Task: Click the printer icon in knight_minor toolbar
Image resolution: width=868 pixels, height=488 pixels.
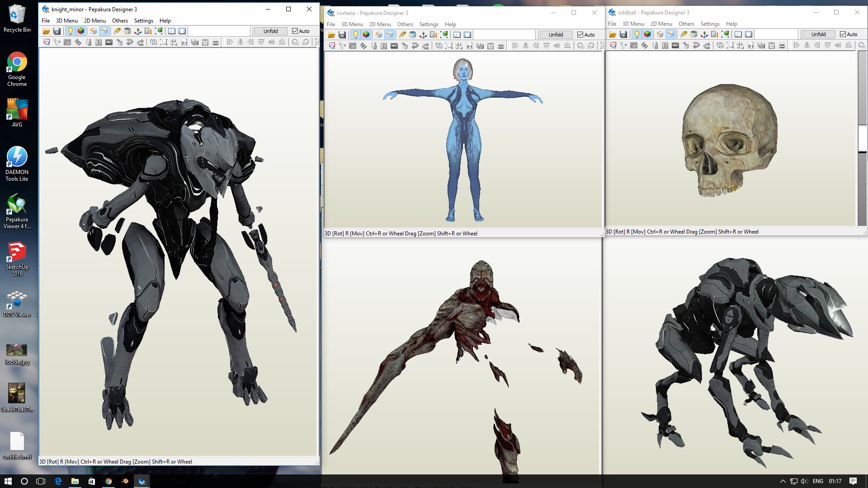Action: tap(216, 42)
